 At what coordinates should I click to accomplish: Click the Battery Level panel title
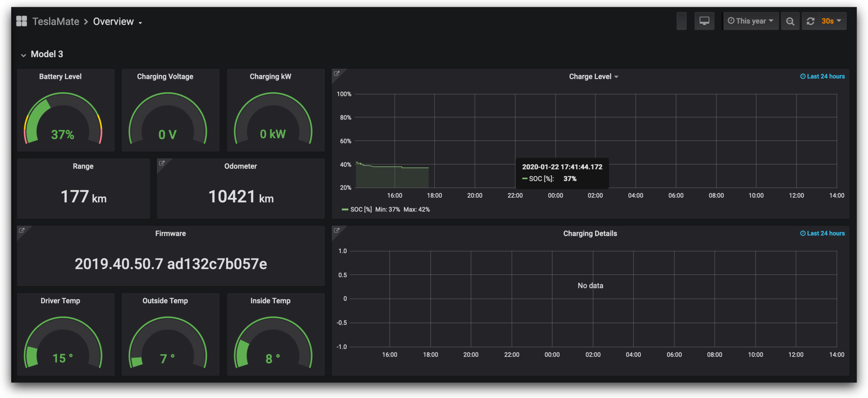60,76
